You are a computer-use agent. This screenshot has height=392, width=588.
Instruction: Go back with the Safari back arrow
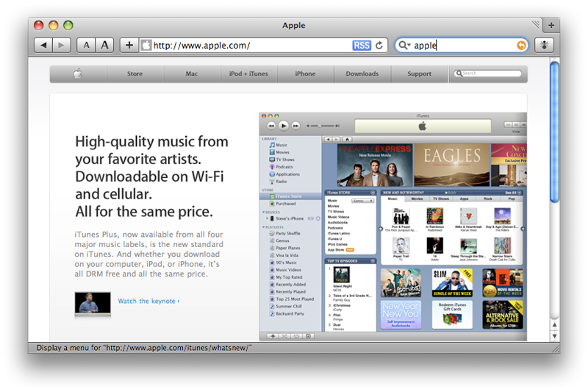(x=43, y=46)
